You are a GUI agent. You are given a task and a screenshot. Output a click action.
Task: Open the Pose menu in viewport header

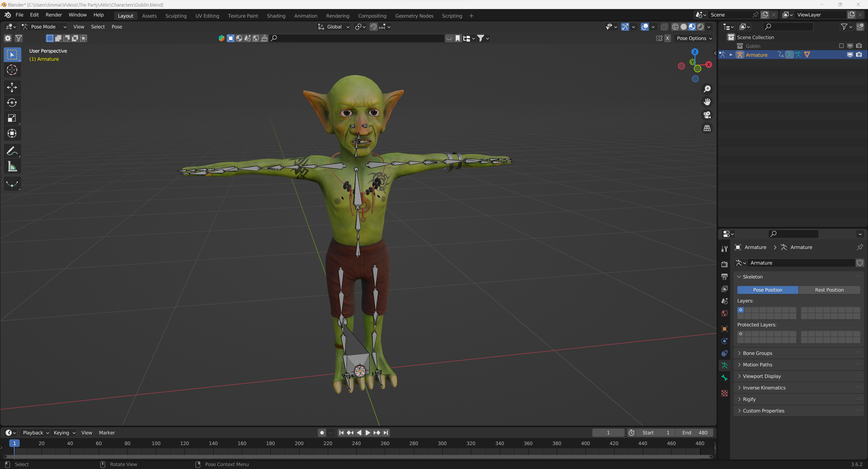(x=117, y=27)
